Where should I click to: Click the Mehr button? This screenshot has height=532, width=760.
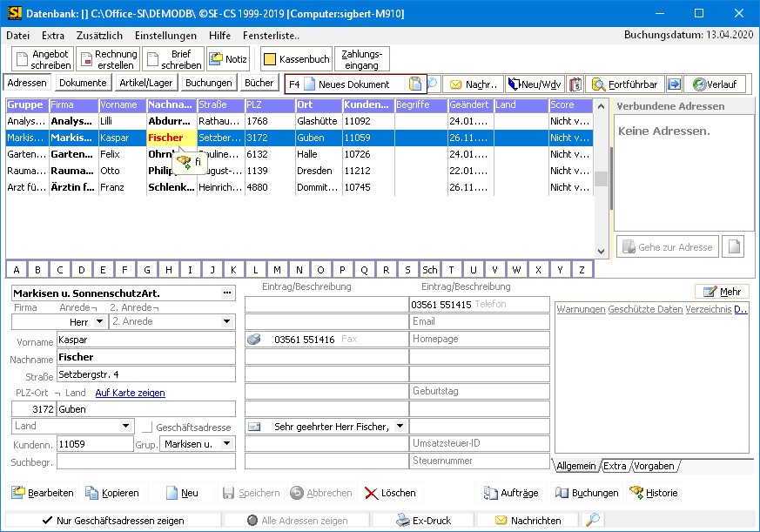click(x=722, y=291)
